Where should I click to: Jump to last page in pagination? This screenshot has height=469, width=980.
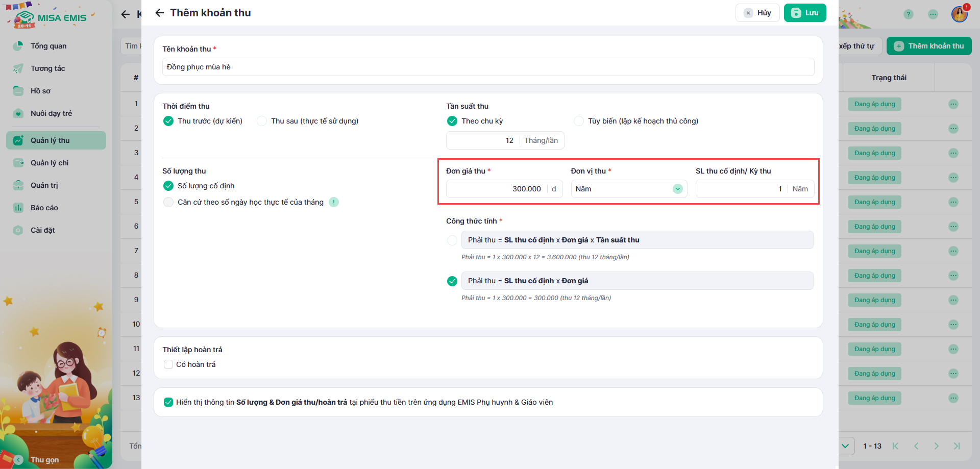957,446
